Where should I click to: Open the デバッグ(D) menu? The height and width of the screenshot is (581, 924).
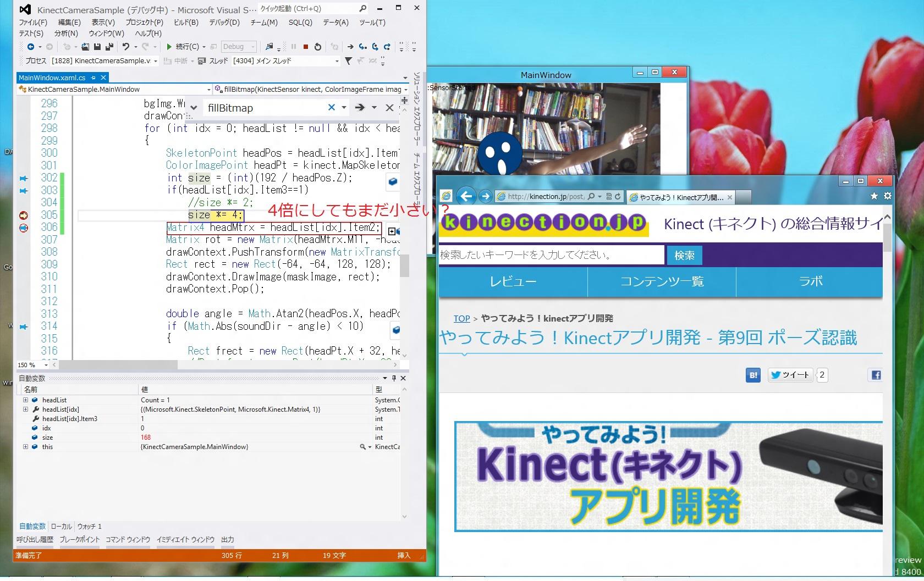pyautogui.click(x=224, y=23)
